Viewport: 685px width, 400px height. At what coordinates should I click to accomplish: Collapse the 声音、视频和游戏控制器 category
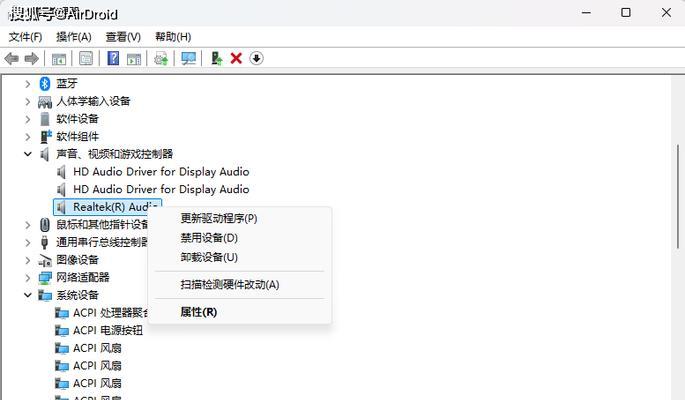(28, 154)
